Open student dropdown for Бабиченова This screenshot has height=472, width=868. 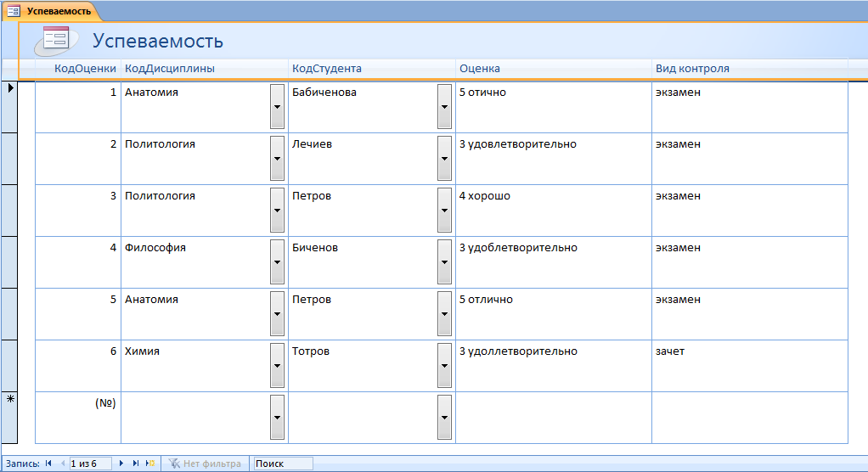444,107
